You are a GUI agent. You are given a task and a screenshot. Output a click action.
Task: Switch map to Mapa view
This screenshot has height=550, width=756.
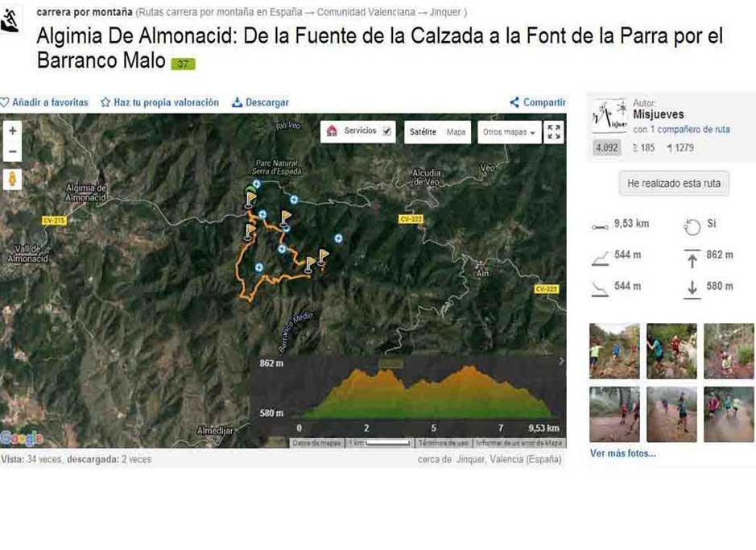pos(456,132)
